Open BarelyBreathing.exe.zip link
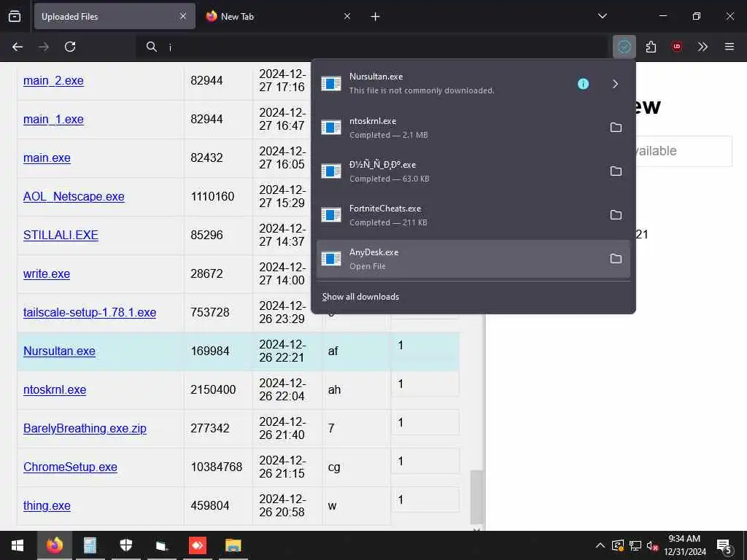Viewport: 747px width, 560px height. pyautogui.click(x=85, y=428)
